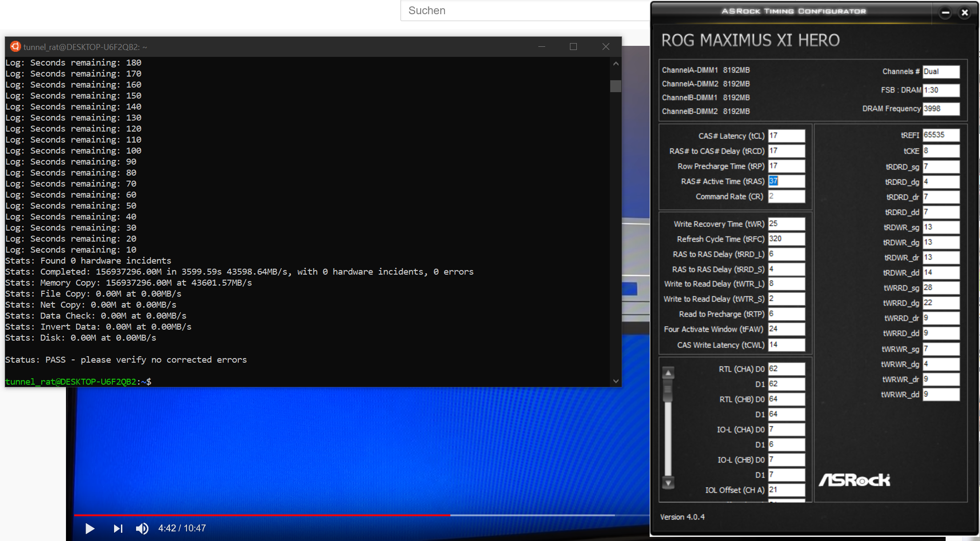Viewport: 980px width, 541px height.
Task: Click the Command Rate CR field
Action: point(786,196)
